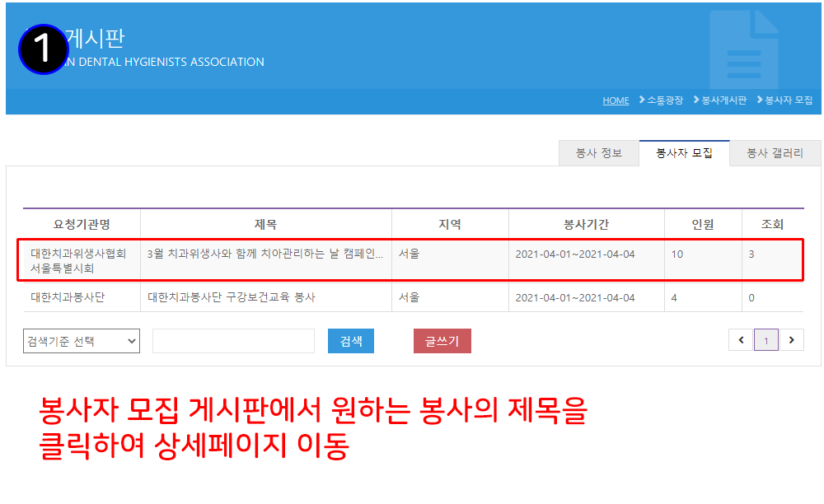Open the 봉사 갤러리 tab
Screen dimensions: 824x504
coord(775,153)
